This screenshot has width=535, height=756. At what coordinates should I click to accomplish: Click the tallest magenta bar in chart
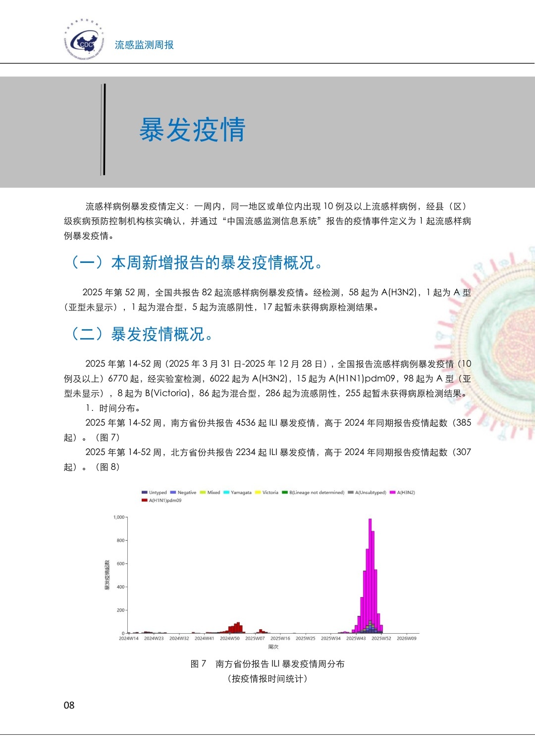coord(370,569)
